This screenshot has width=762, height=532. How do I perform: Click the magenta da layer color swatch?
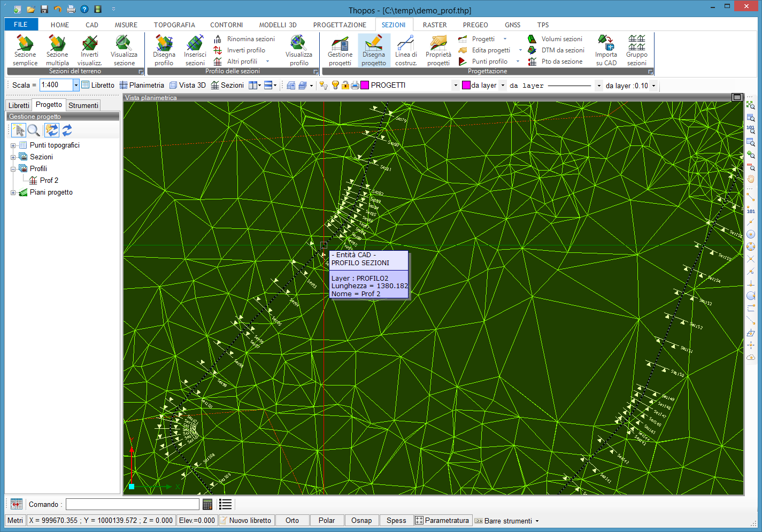(x=466, y=85)
